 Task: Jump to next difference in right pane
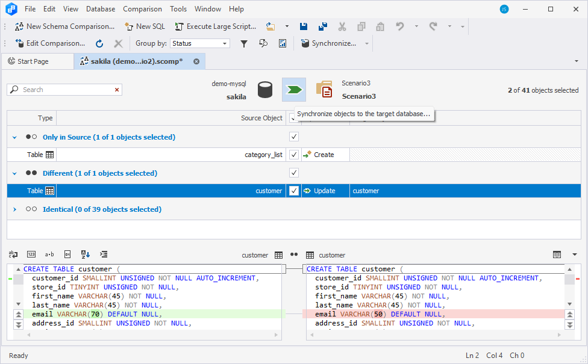(x=570, y=324)
